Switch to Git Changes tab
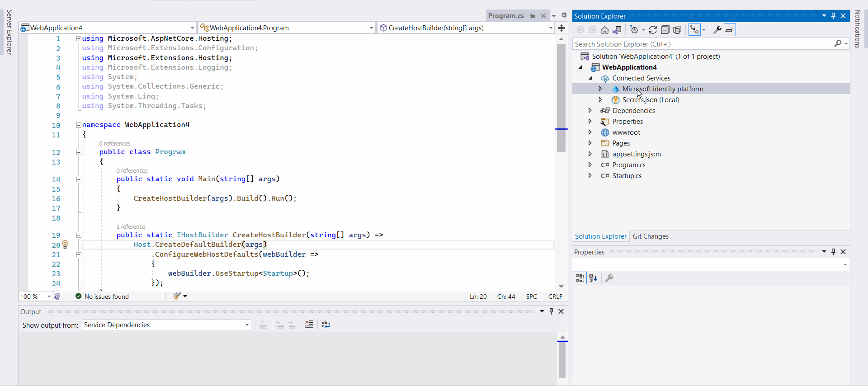 pos(651,236)
